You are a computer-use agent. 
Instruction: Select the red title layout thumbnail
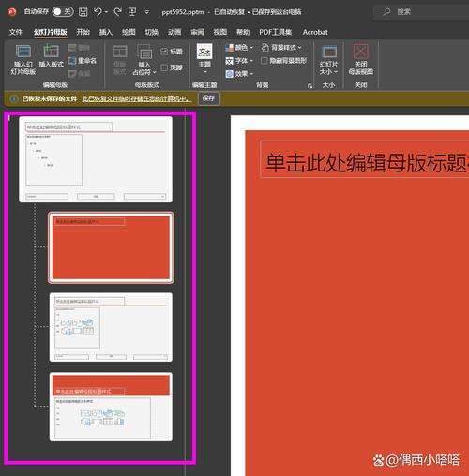coord(111,247)
